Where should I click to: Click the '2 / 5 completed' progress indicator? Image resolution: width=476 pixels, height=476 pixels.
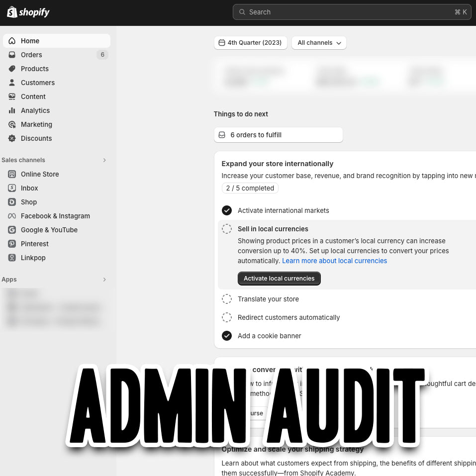[x=250, y=188]
